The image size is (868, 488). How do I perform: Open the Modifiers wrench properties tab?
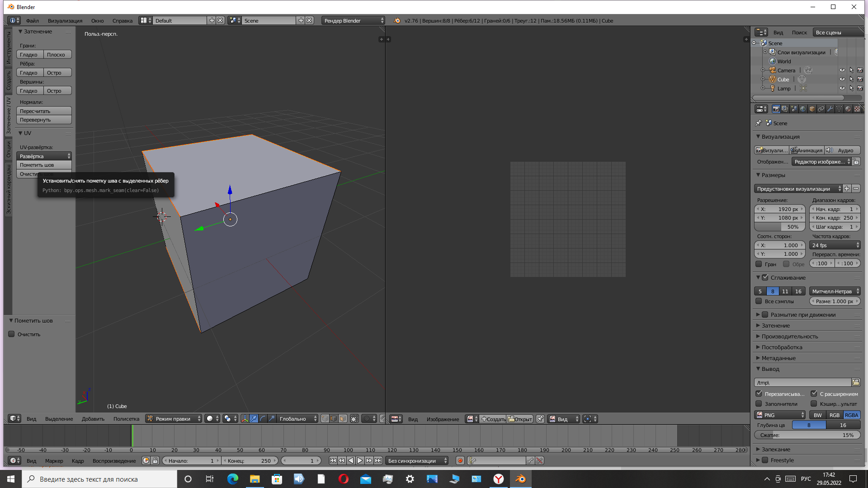(x=830, y=109)
